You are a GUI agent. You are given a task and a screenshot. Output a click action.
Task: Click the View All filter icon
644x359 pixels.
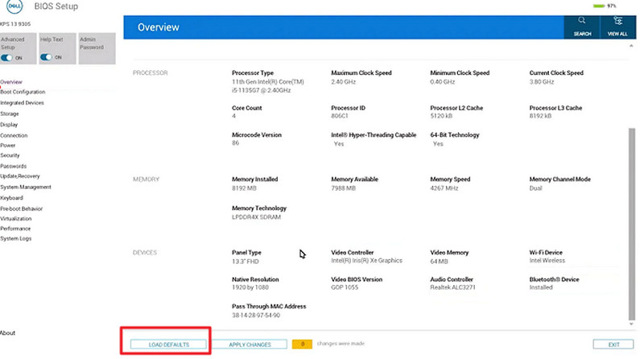click(x=617, y=27)
